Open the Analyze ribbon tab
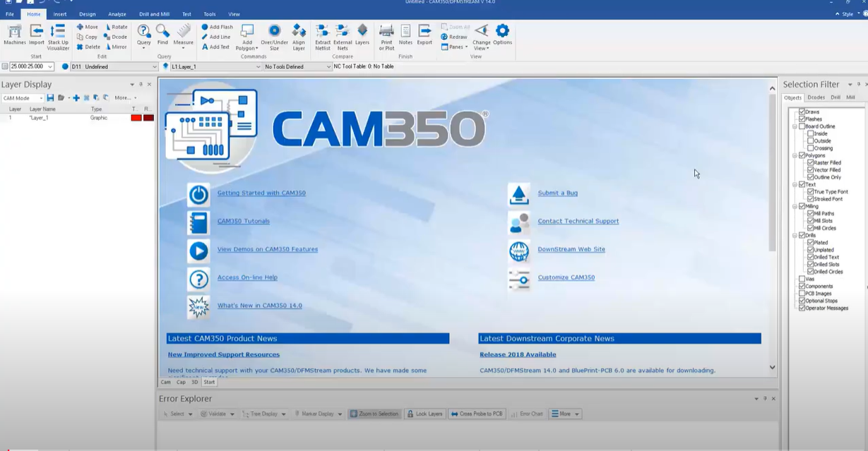This screenshot has height=451, width=868. [x=117, y=14]
